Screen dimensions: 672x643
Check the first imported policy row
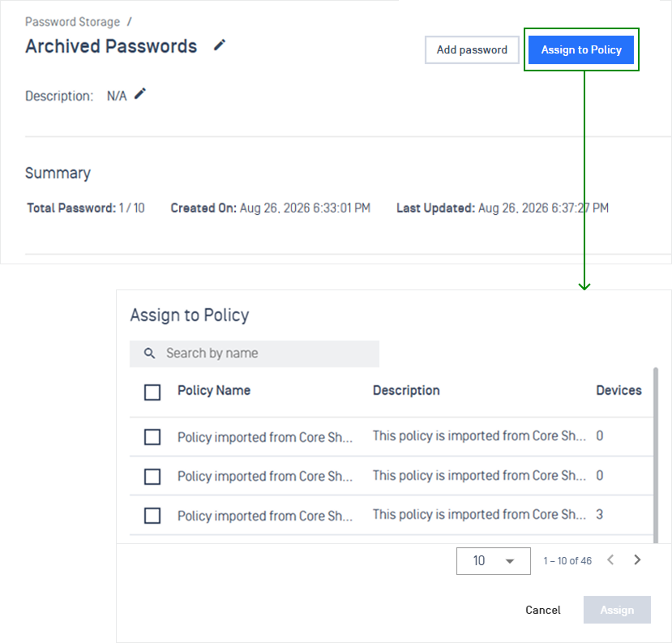(x=152, y=437)
